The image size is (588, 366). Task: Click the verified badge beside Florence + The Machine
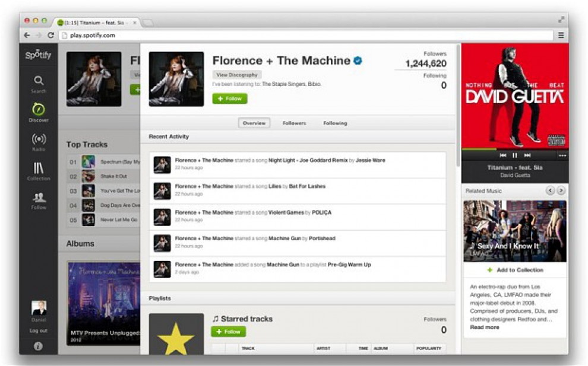pyautogui.click(x=358, y=61)
